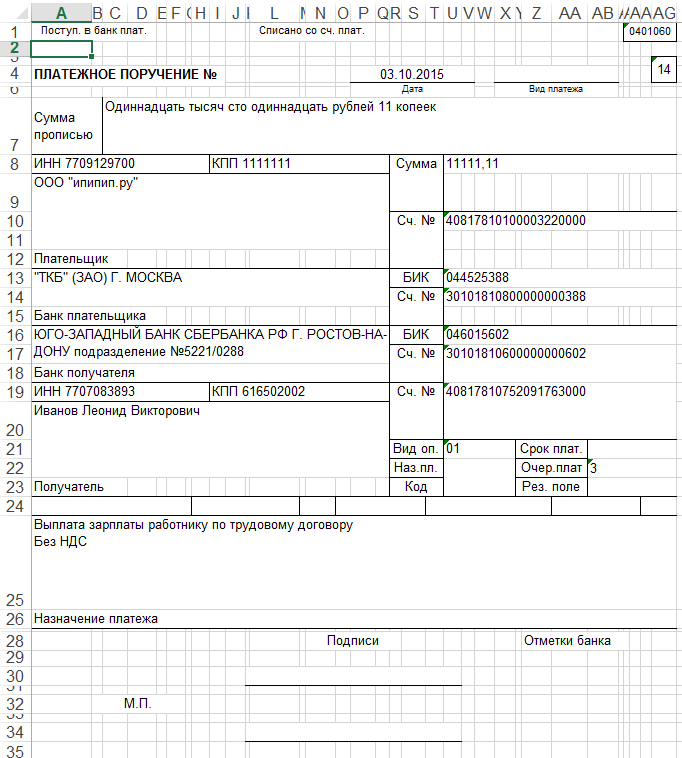Select row 8 header

15,164
